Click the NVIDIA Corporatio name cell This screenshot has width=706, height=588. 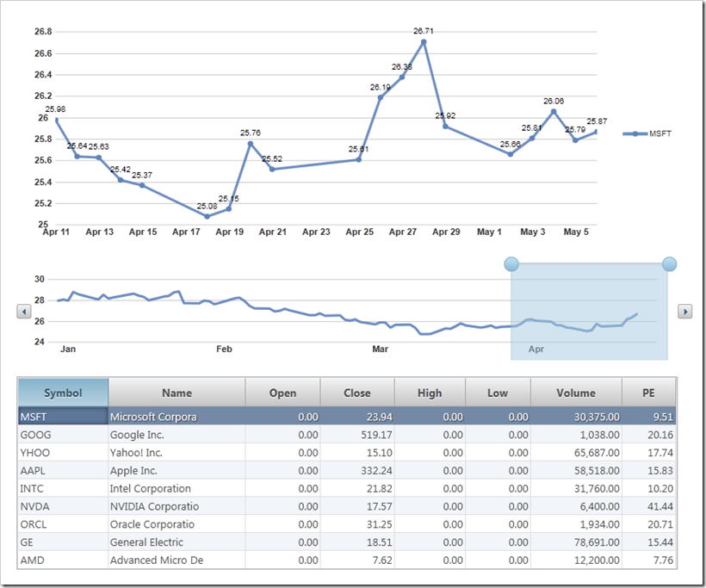(177, 506)
